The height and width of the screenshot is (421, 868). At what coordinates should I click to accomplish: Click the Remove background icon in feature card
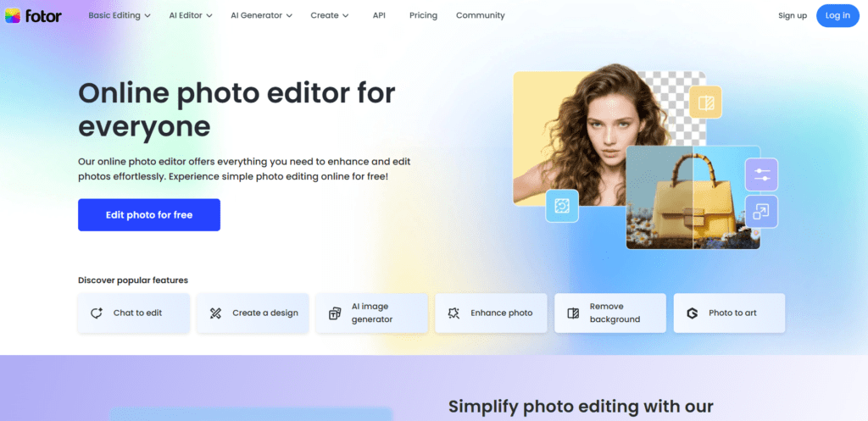[573, 313]
